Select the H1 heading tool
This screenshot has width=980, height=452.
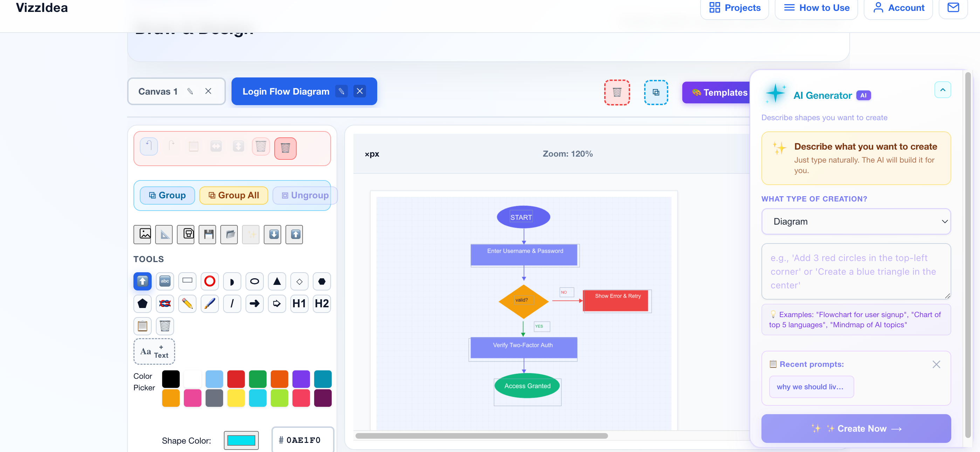(299, 304)
